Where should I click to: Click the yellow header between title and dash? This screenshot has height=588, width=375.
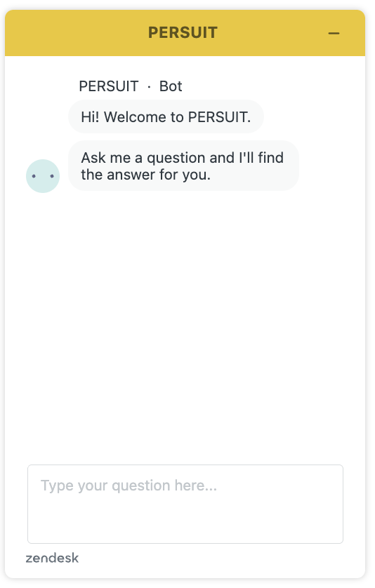tap(272, 33)
